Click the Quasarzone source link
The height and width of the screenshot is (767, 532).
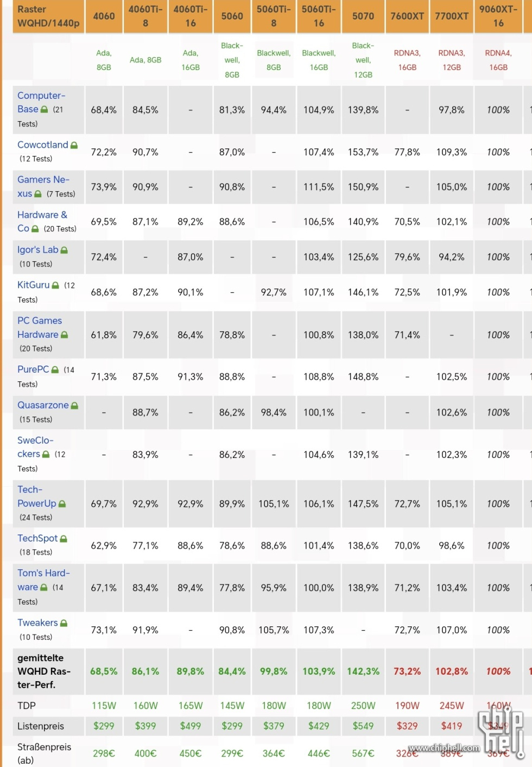[x=43, y=405]
